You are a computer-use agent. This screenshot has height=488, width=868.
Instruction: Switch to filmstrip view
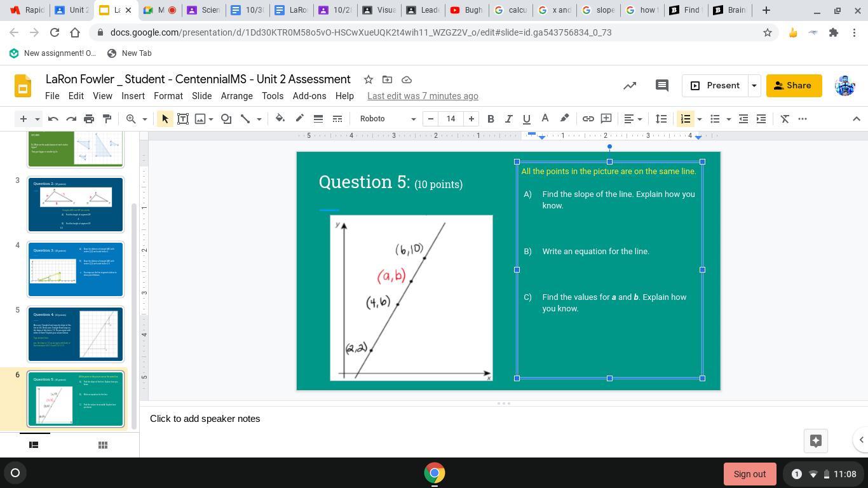(34, 445)
